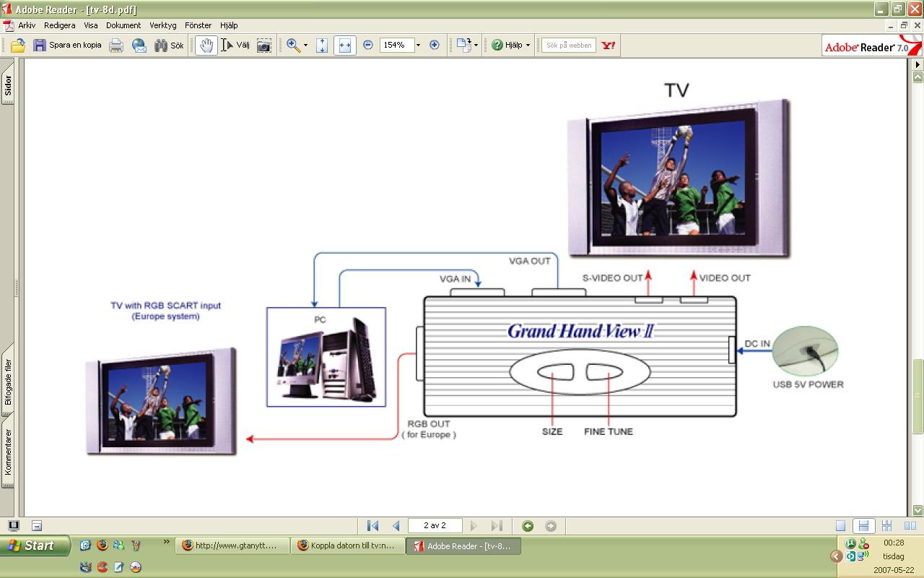The height and width of the screenshot is (578, 924).
Task: Click the taskbar clock showing 00:28
Action: point(894,543)
